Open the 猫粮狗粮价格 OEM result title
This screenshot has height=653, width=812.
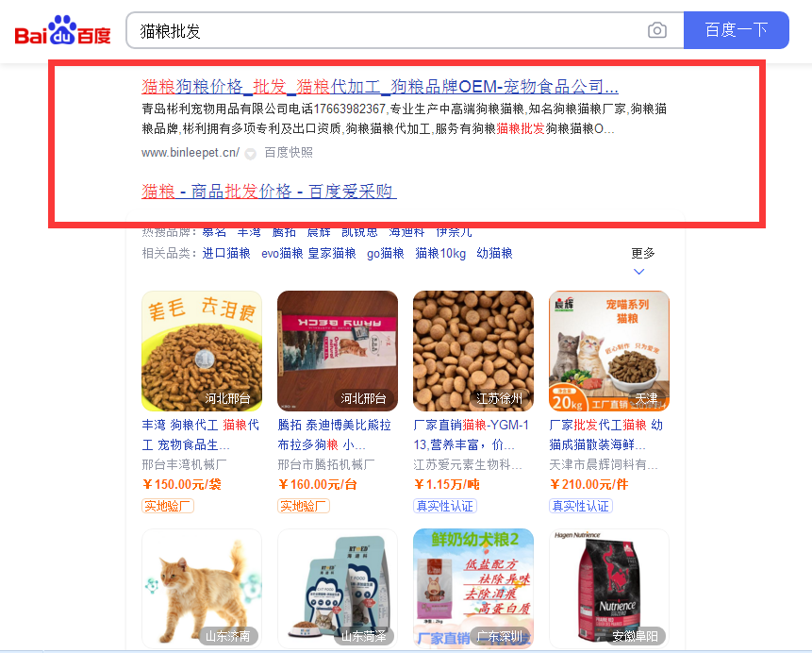click(x=380, y=87)
